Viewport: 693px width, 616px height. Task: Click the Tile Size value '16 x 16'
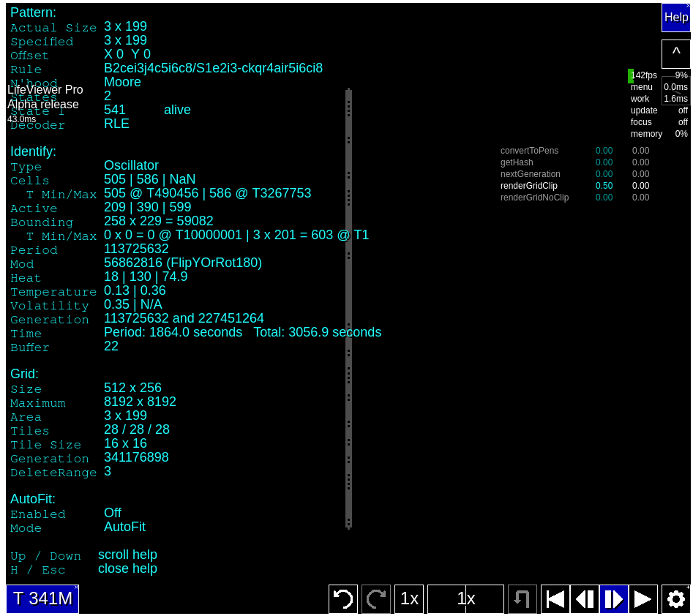pos(125,443)
